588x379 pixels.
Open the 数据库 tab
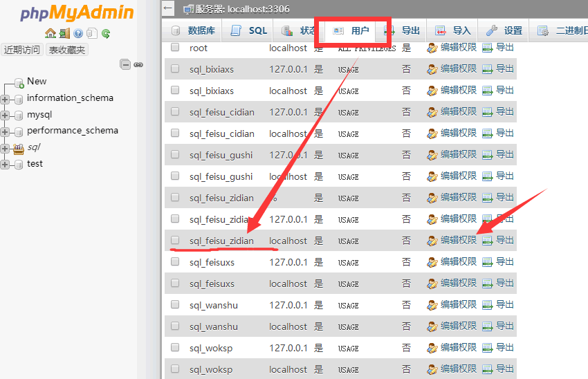pyautogui.click(x=193, y=30)
